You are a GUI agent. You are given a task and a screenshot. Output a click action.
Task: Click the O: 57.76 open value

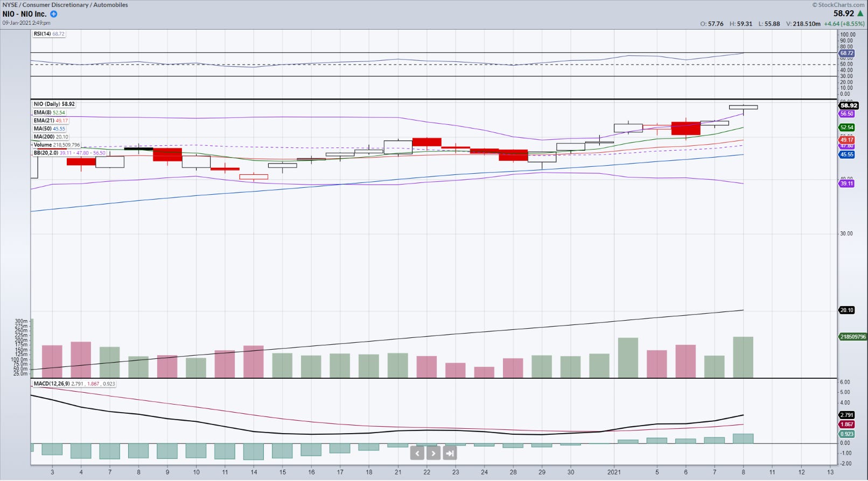pos(712,24)
